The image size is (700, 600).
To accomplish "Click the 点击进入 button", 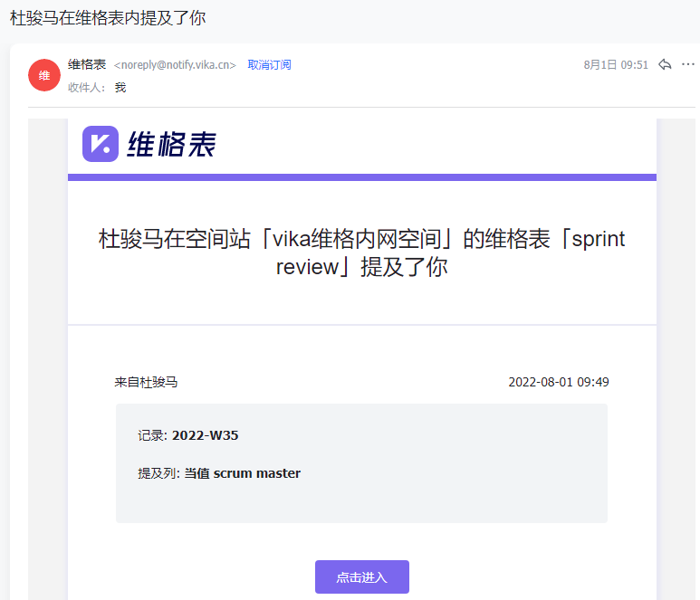I will (x=362, y=576).
